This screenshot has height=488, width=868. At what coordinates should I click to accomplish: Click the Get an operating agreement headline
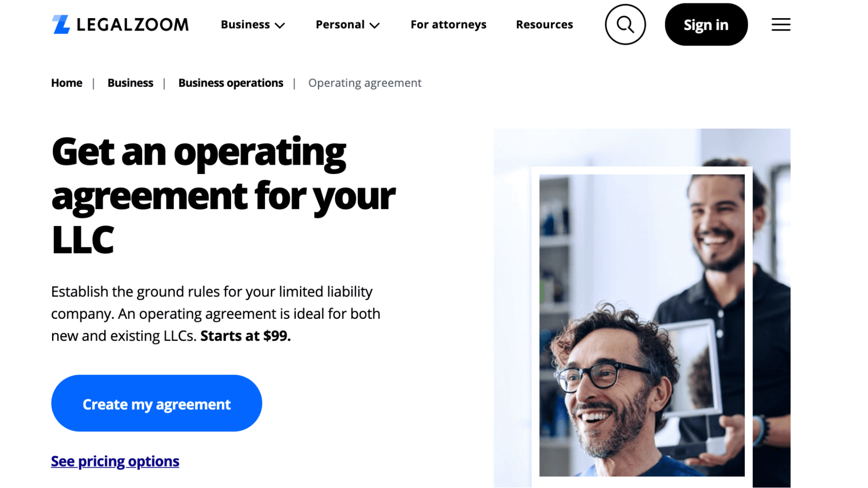click(223, 195)
